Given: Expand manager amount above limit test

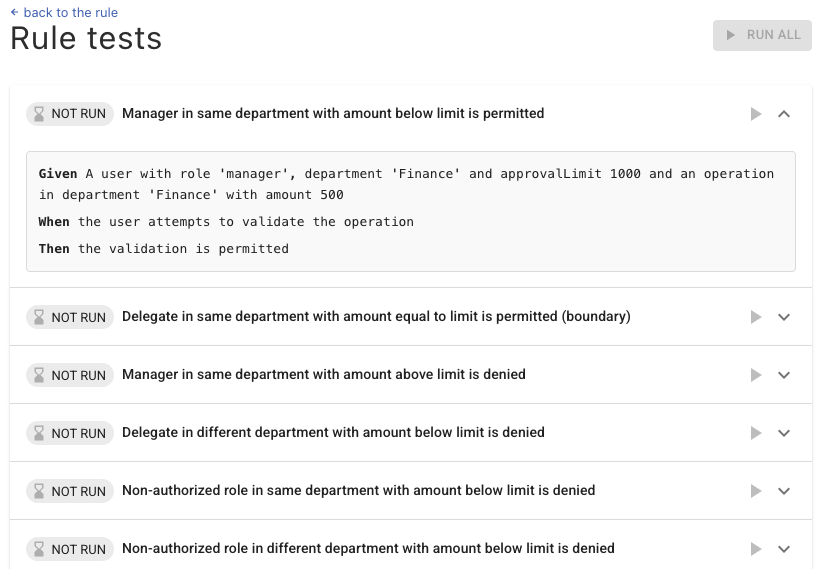Looking at the screenshot, I should point(784,375).
